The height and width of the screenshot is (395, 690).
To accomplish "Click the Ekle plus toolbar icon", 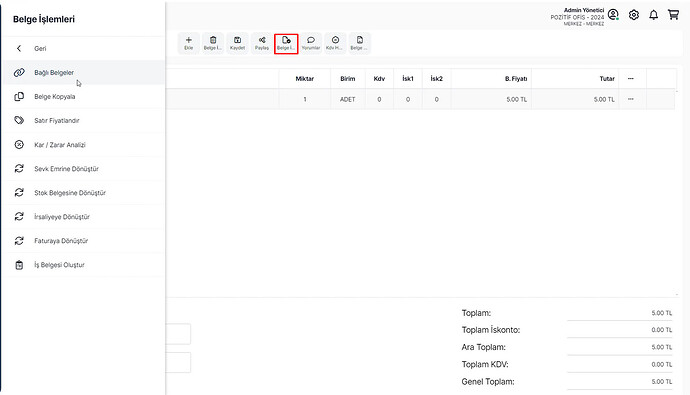I will pos(188,43).
